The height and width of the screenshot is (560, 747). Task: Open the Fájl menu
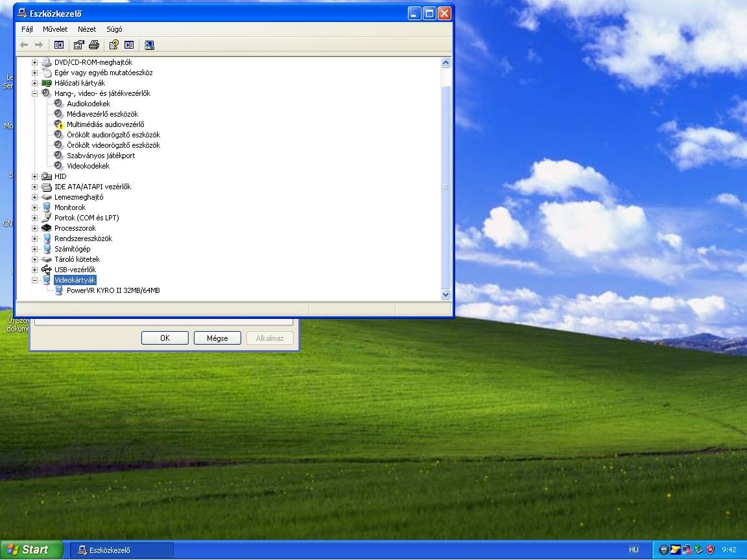27,29
